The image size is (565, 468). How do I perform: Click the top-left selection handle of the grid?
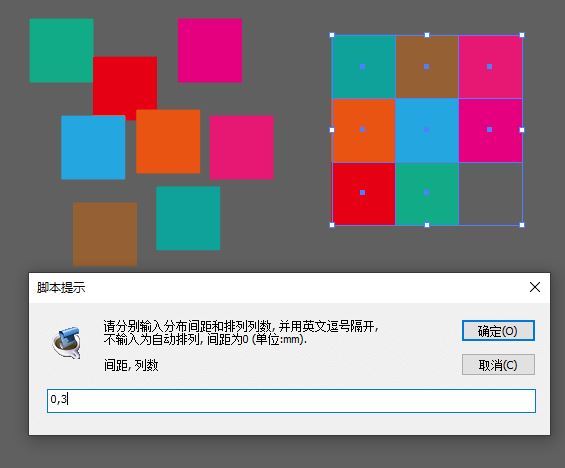[332, 35]
